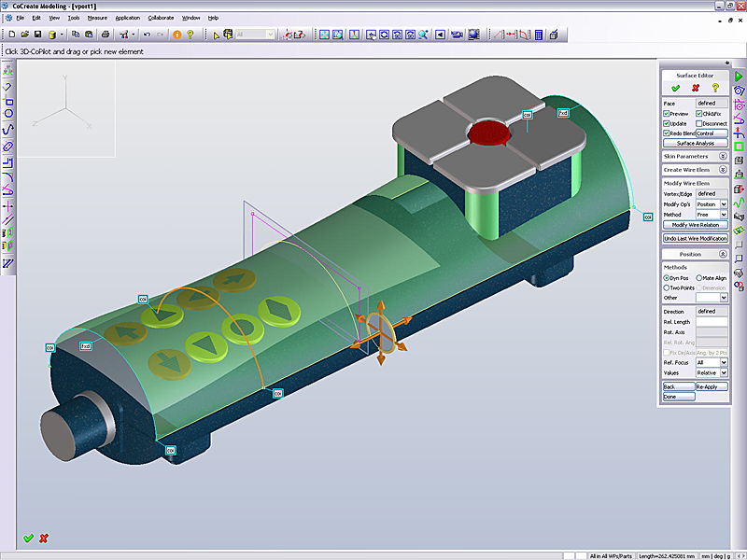Enable the Disconnect checkbox
Image resolution: width=747 pixels, height=560 pixels.
(x=698, y=123)
